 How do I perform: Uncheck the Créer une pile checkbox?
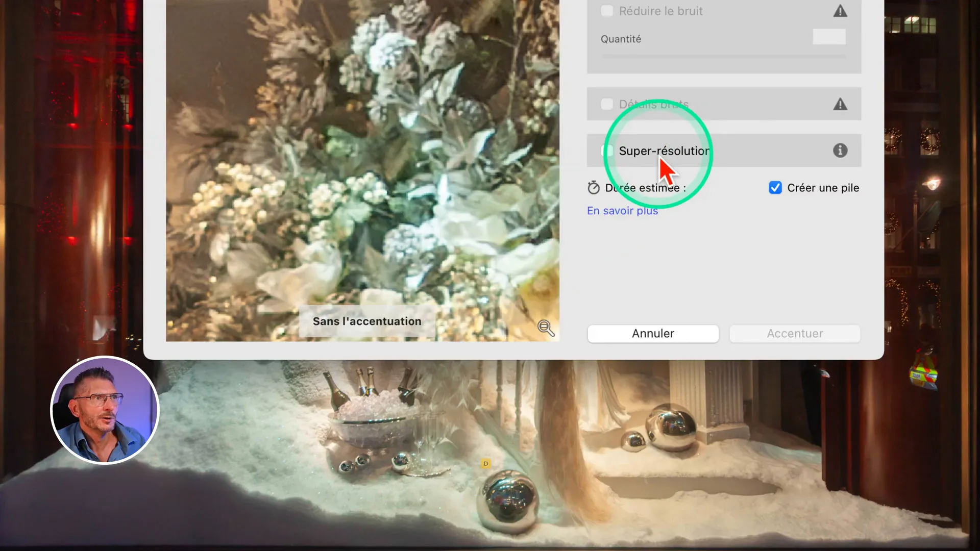[x=775, y=188]
